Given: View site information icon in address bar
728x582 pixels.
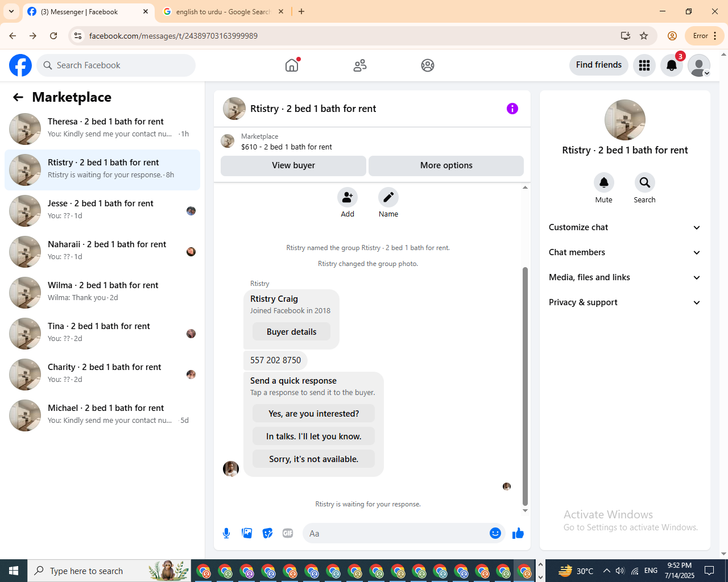Looking at the screenshot, I should [x=78, y=36].
